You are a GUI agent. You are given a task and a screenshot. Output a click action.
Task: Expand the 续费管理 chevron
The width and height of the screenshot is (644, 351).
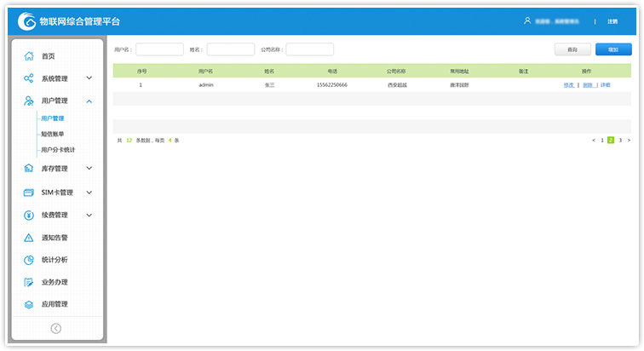(x=89, y=216)
